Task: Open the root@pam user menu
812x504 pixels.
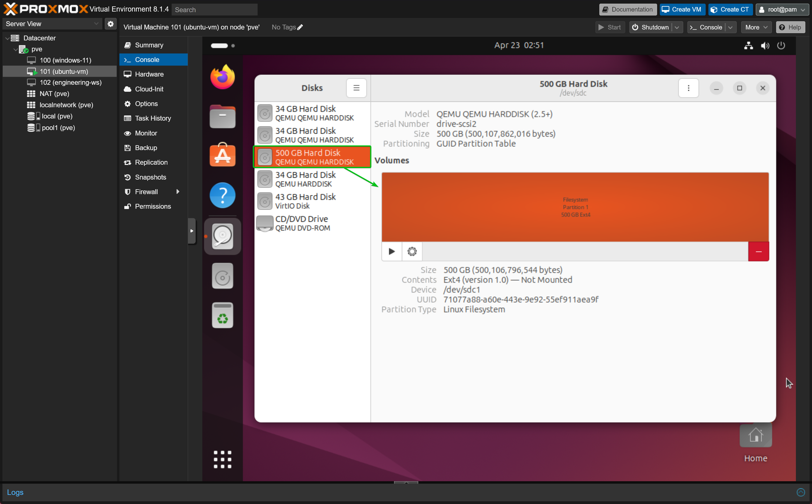Action: 782,9
